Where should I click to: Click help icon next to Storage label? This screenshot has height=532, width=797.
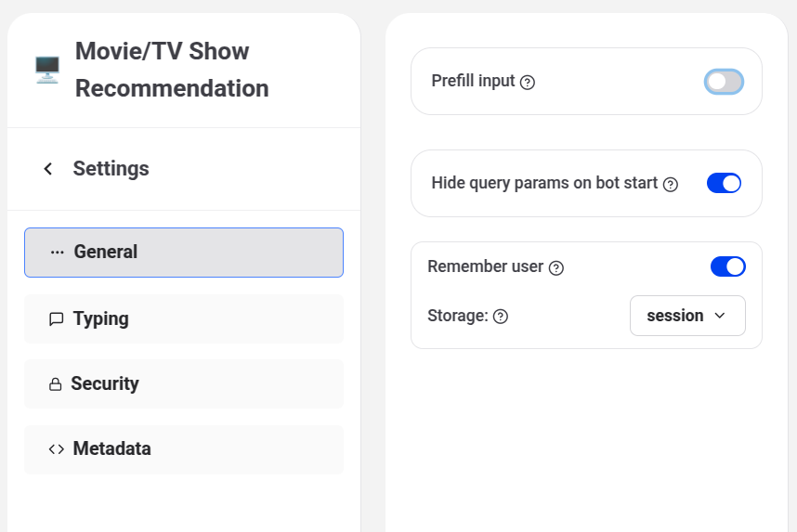tap(501, 317)
